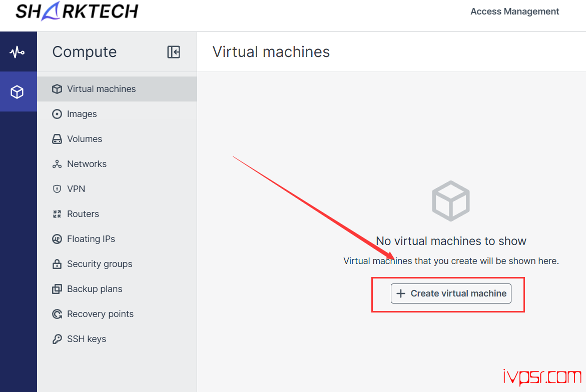Image resolution: width=586 pixels, height=392 pixels.
Task: Click the Virtual machines page title
Action: coord(271,52)
